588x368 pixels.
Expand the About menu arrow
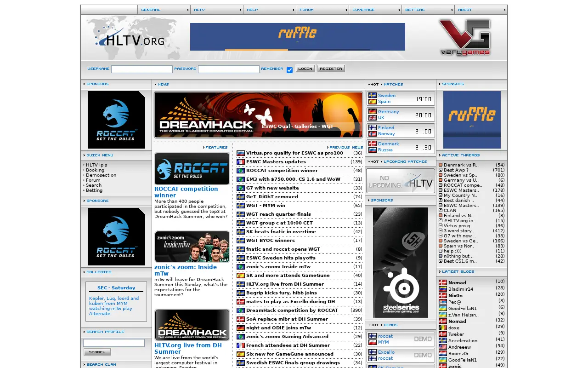coord(504,10)
